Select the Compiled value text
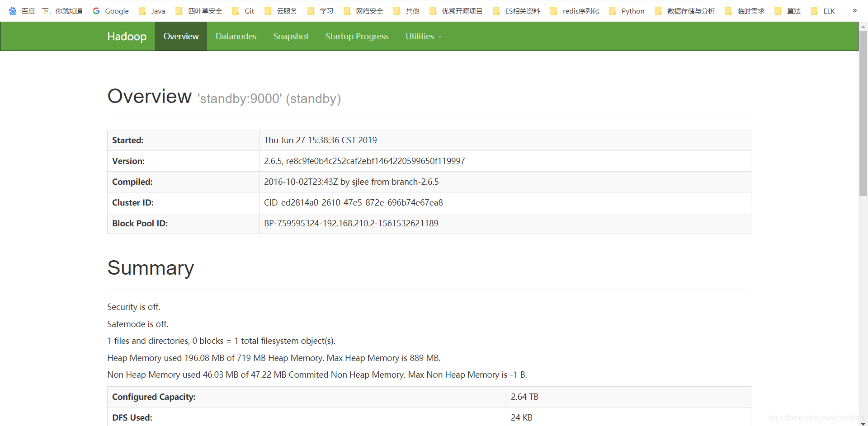868x426 pixels. click(351, 182)
